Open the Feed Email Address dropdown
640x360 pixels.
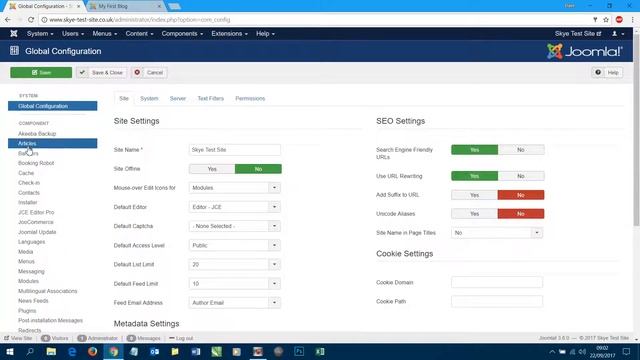235,303
